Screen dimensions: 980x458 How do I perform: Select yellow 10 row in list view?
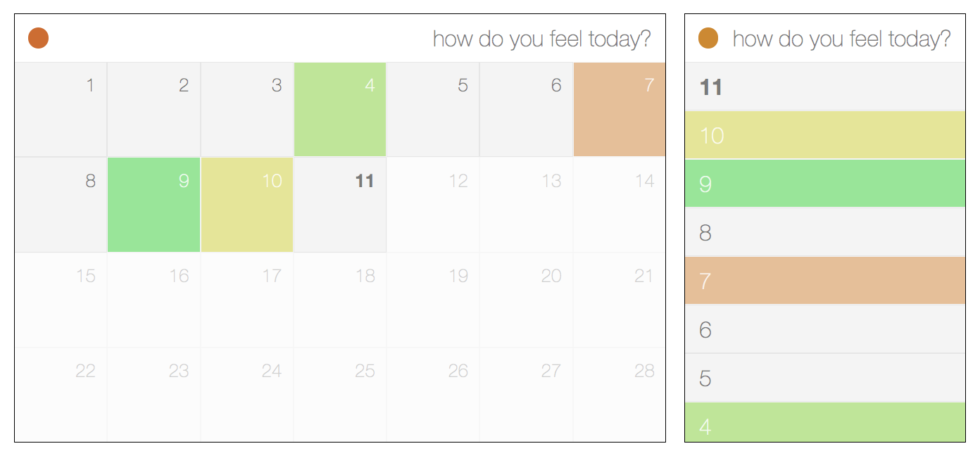click(x=825, y=135)
